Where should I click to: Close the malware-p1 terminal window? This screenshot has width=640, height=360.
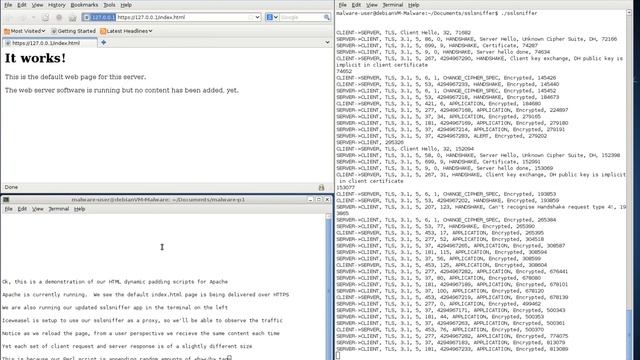click(x=327, y=200)
